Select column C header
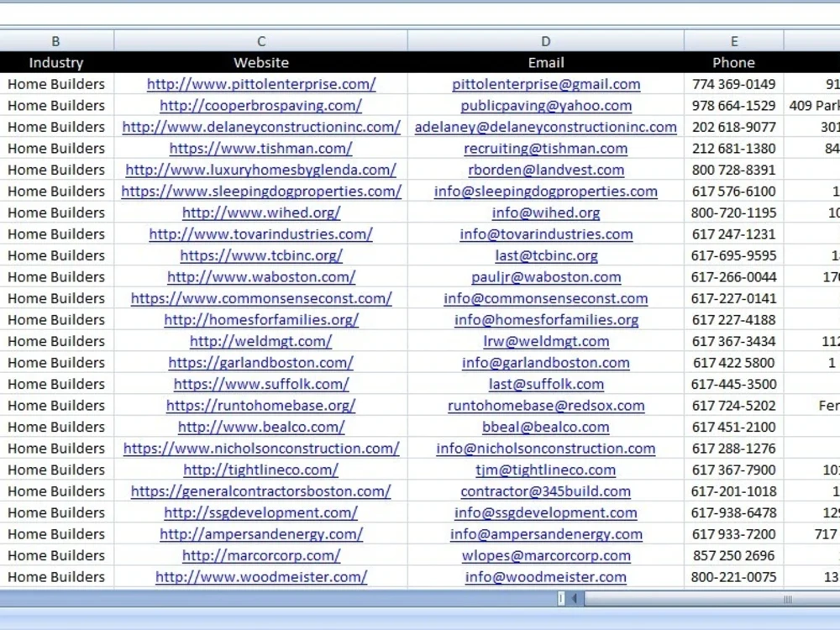The width and height of the screenshot is (840, 630). 261,41
